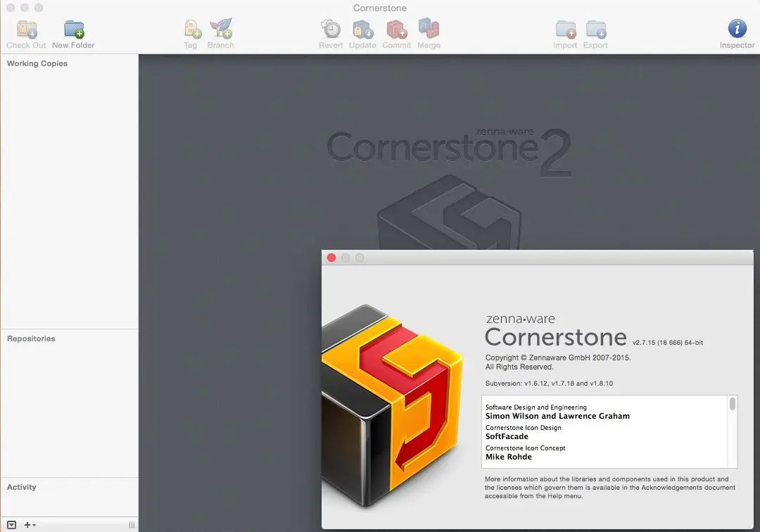Click the Update toolbar icon
The image size is (760, 532).
pyautogui.click(x=362, y=29)
